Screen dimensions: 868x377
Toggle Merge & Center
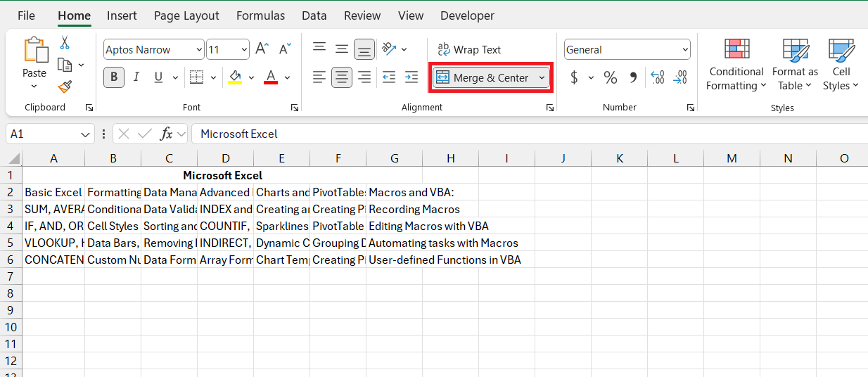pyautogui.click(x=483, y=77)
